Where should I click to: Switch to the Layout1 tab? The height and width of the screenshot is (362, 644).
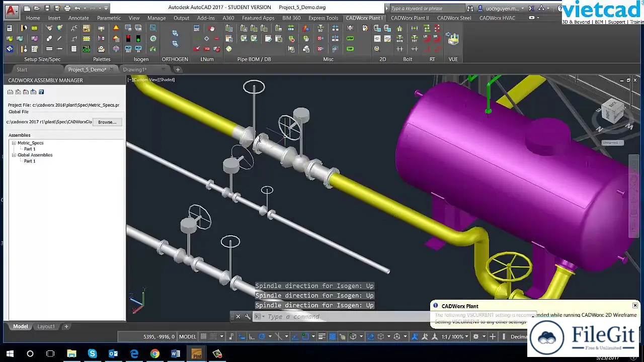click(46, 326)
